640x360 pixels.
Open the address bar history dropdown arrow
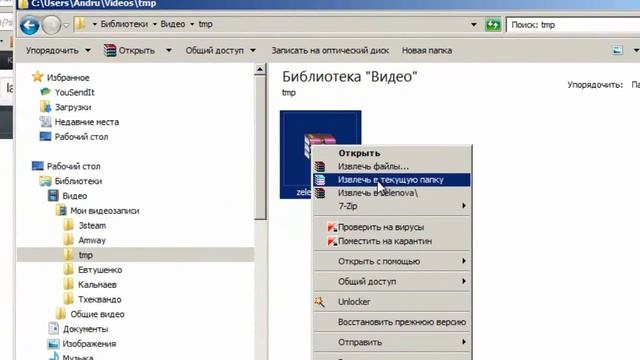473,25
